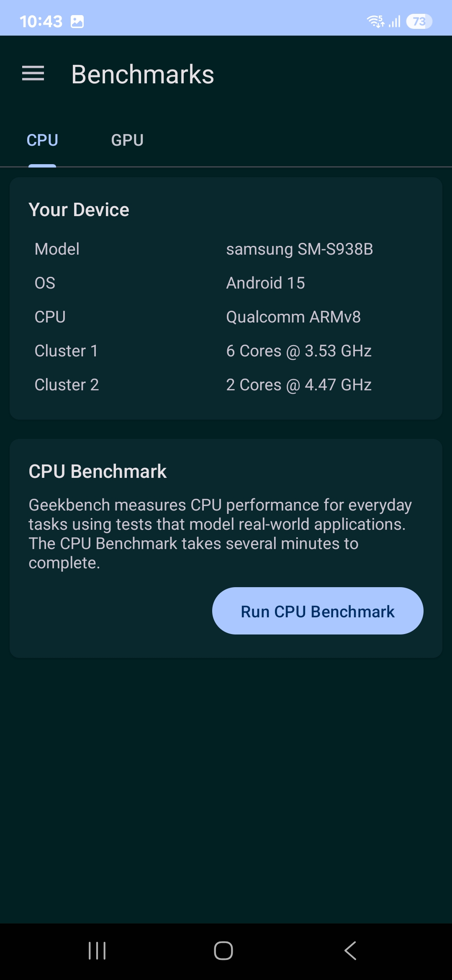Tap the Wi-Fi status icon

375,21
